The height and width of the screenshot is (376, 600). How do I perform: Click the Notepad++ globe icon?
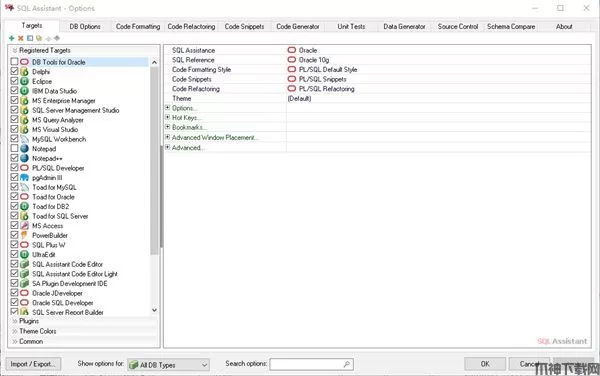24,158
